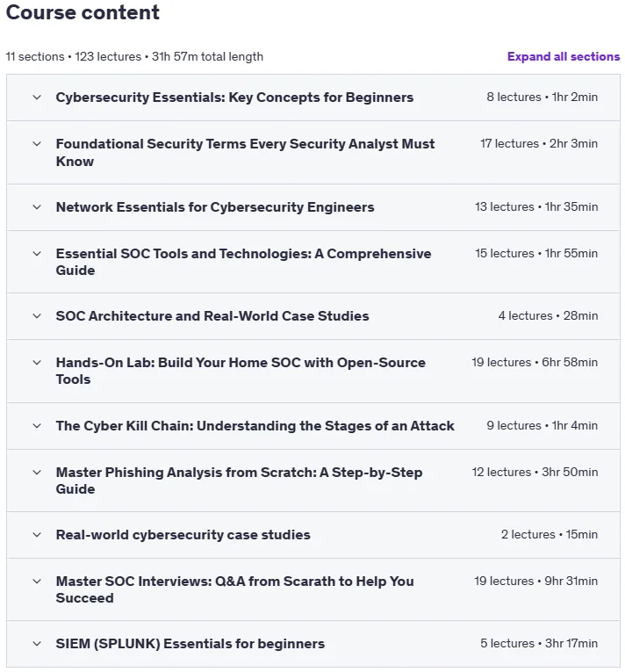The image size is (625, 672).
Task: Expand chevron beside Cybersecurity Essentials section
Action: (37, 98)
